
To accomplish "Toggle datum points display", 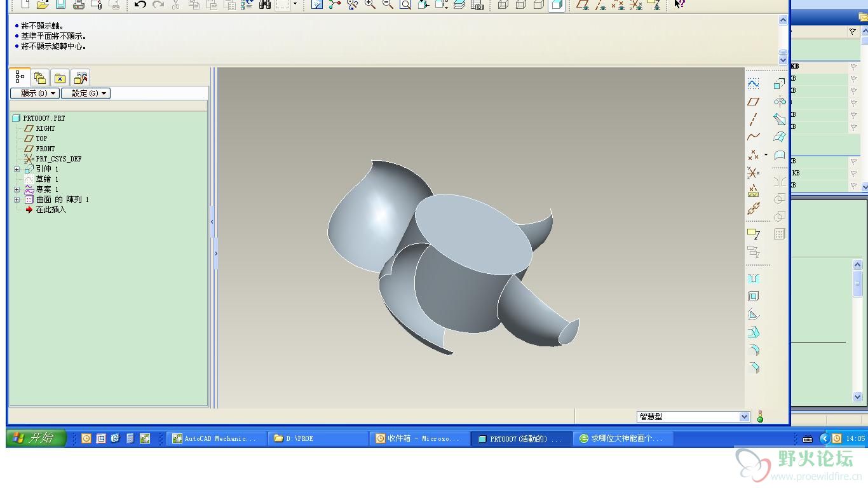I will click(x=618, y=4).
